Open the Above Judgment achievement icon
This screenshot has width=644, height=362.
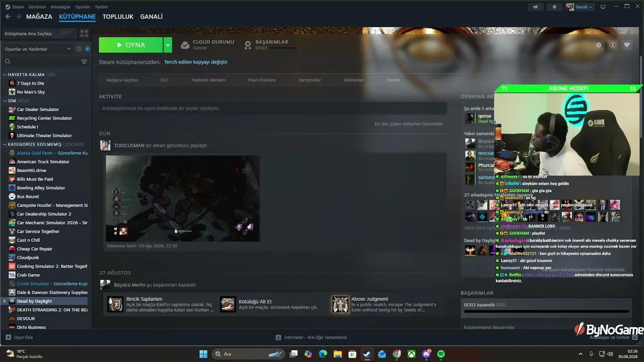[x=341, y=304]
